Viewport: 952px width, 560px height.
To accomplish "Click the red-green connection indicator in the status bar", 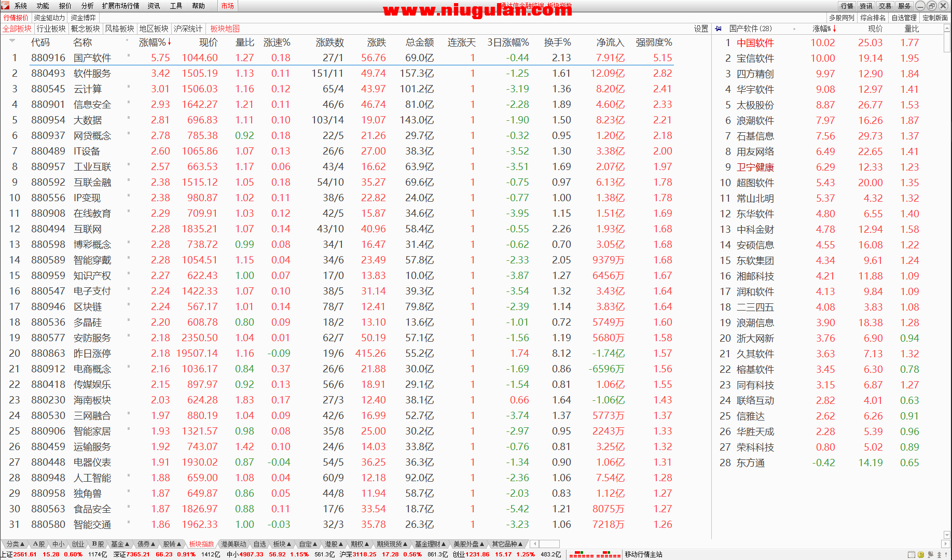I will point(595,555).
